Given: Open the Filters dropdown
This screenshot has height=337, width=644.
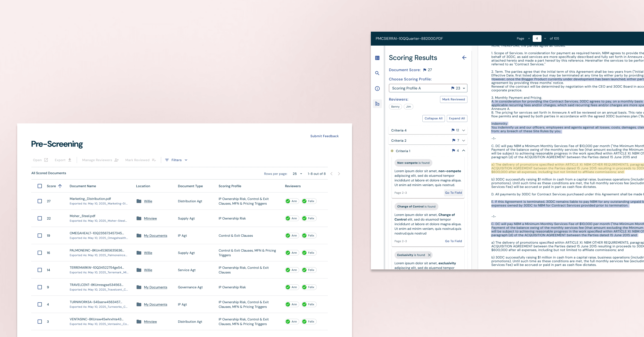Looking at the screenshot, I should (176, 160).
